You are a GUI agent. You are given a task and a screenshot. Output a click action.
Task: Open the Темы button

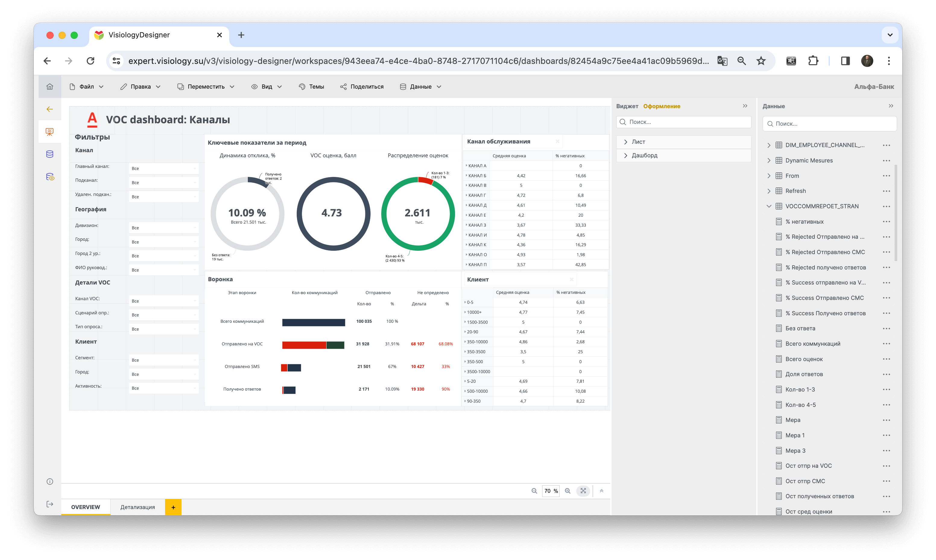[311, 87]
